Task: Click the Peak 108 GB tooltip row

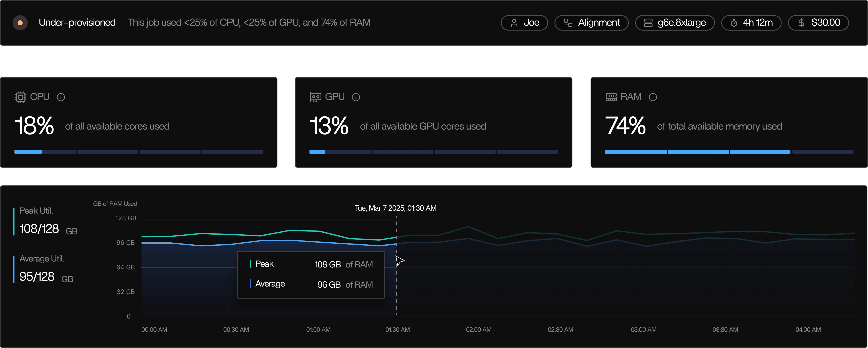Action: [311, 264]
